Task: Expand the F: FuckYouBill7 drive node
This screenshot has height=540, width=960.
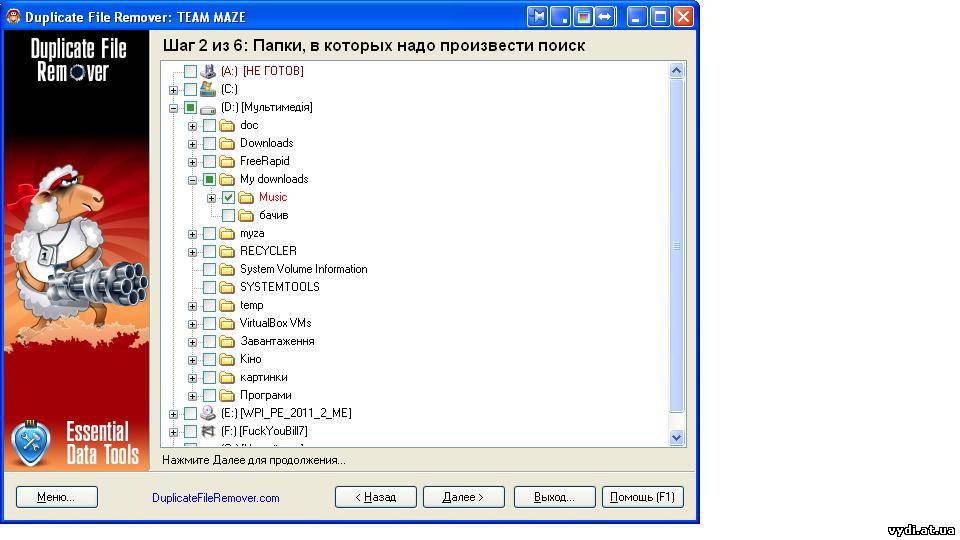Action: [x=173, y=432]
